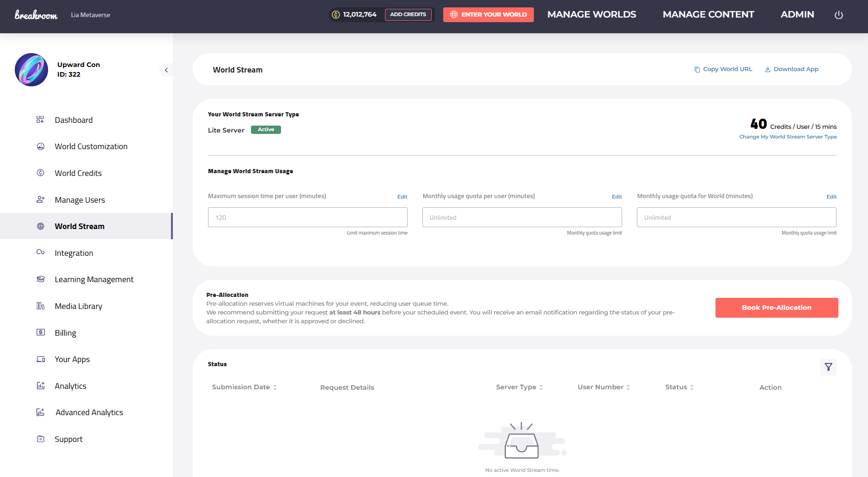This screenshot has width=868, height=477.
Task: Click the Upward Con world avatar
Action: (31, 70)
